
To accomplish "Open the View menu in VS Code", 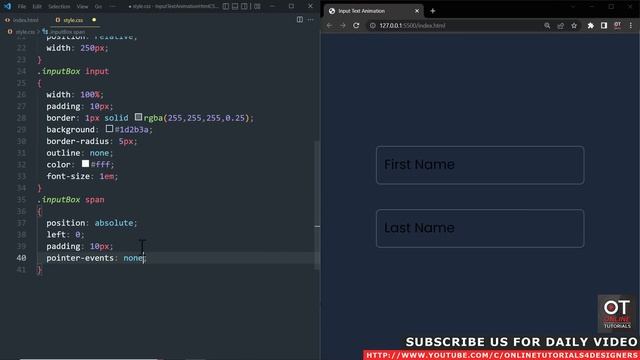I will 82,7.
